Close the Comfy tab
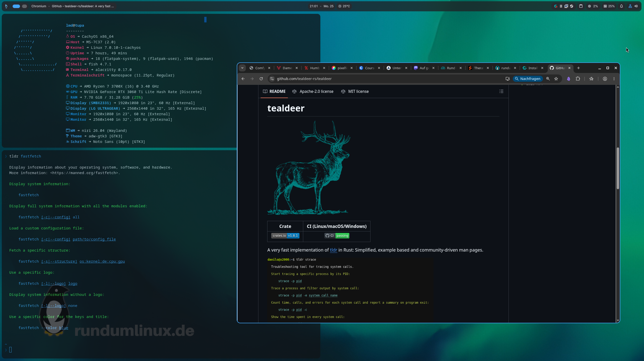The width and height of the screenshot is (644, 361). pyautogui.click(x=269, y=68)
